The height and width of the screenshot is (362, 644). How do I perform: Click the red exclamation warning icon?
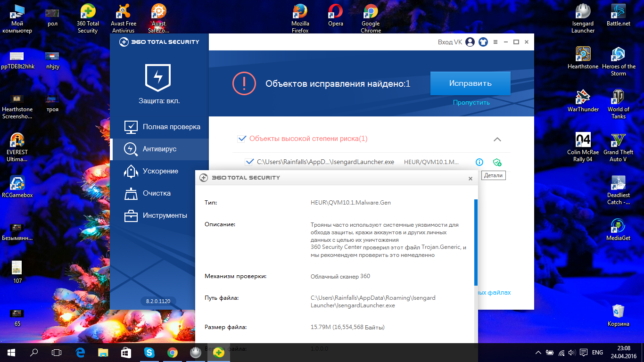pyautogui.click(x=244, y=83)
